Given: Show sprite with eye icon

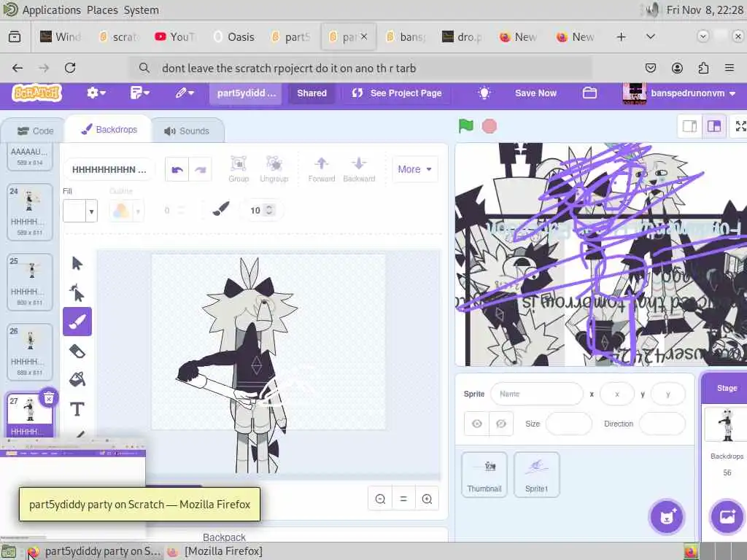Looking at the screenshot, I should (477, 424).
